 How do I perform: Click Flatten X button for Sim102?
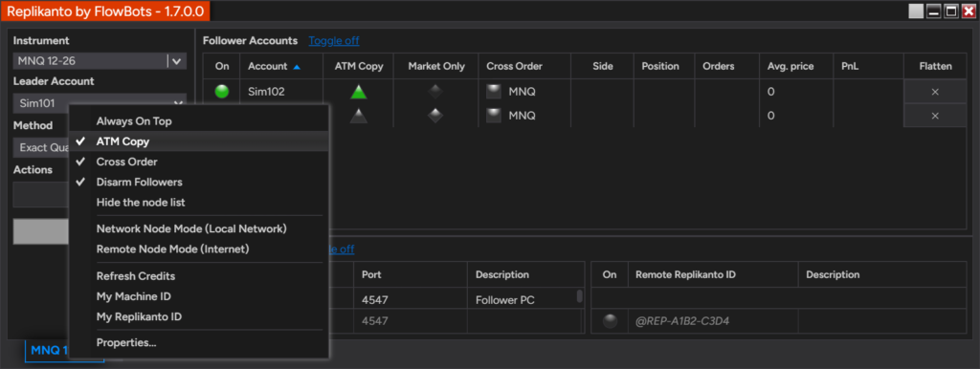pyautogui.click(x=935, y=92)
